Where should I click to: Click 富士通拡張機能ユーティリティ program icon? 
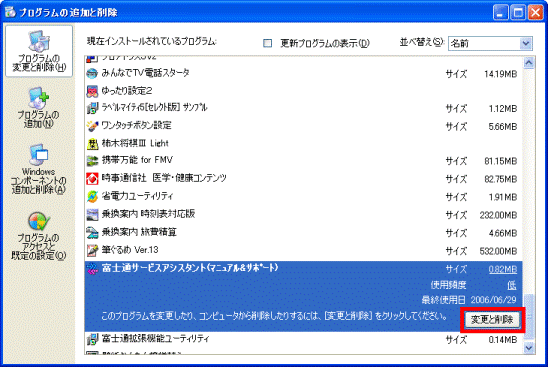coord(92,339)
